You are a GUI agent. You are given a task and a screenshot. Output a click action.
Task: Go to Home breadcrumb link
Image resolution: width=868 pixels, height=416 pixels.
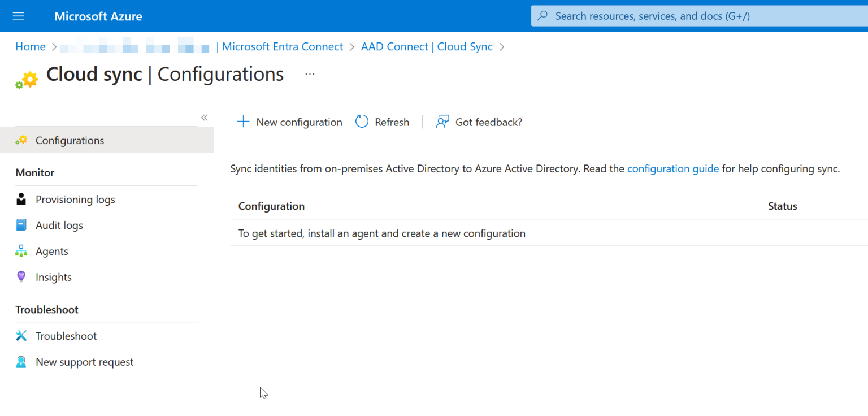31,47
